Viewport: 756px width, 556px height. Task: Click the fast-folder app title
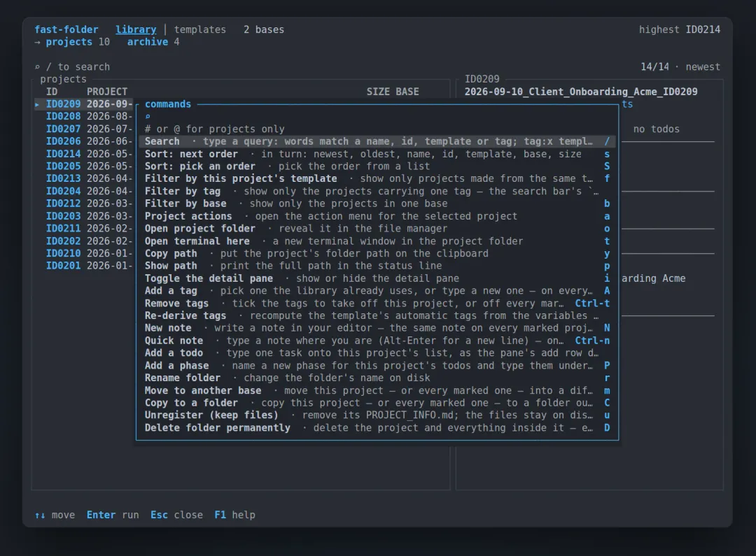tap(66, 29)
